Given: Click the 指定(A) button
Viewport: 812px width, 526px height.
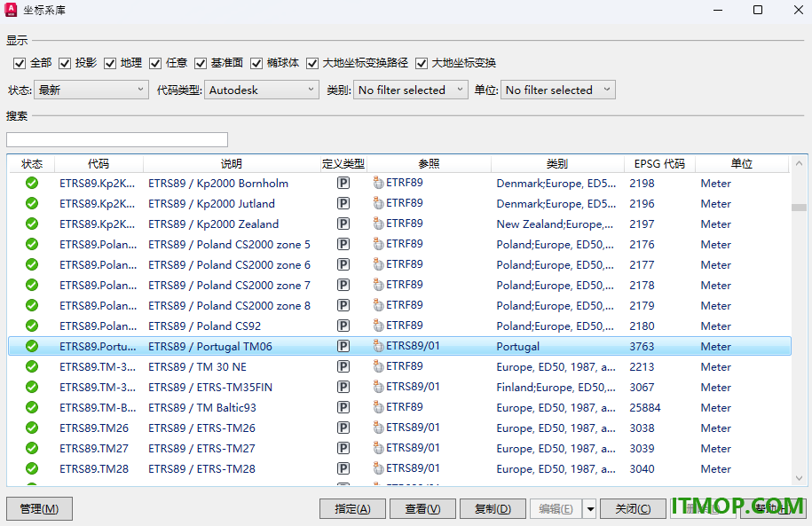Looking at the screenshot, I should click(x=352, y=509).
